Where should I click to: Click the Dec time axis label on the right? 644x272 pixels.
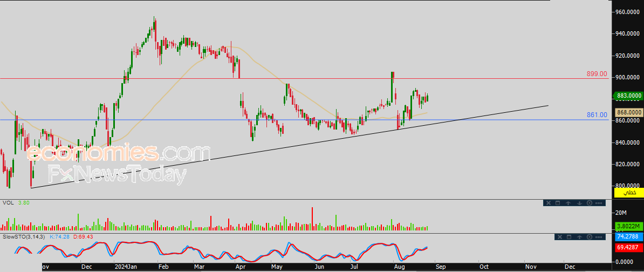point(569,267)
